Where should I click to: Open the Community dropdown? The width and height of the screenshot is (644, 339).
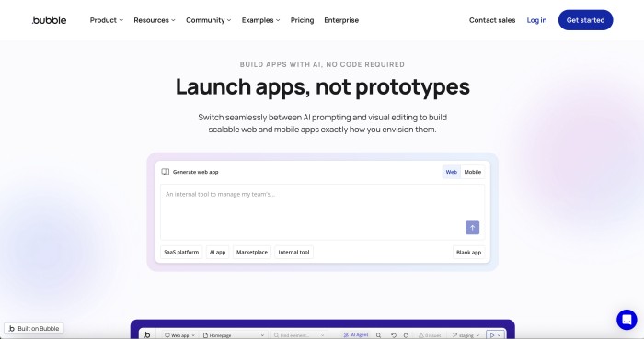tap(208, 20)
